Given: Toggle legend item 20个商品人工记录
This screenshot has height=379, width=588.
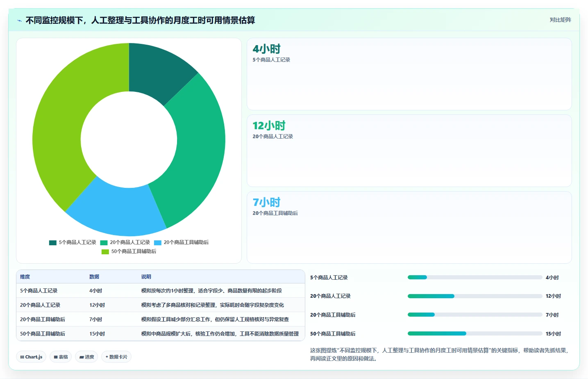Looking at the screenshot, I should coord(125,242).
